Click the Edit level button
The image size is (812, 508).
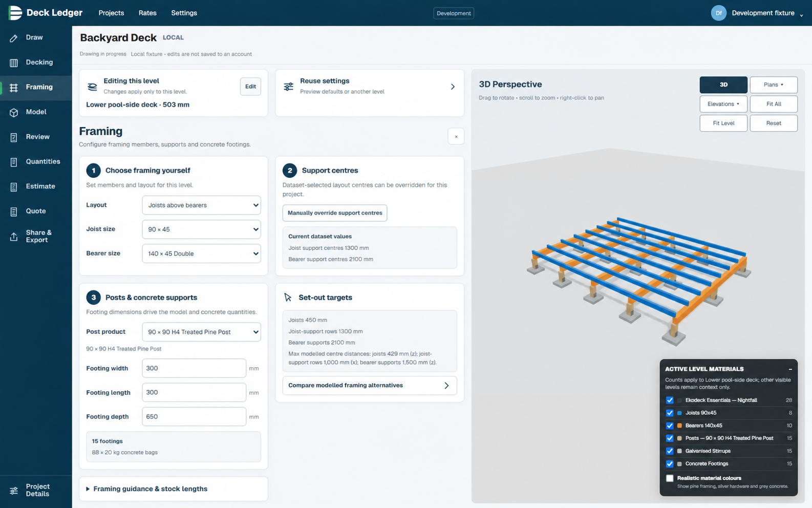tap(250, 87)
